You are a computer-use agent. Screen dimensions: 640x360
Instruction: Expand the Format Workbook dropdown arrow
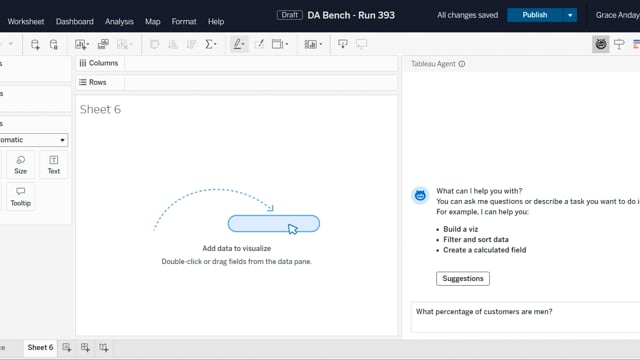[287, 44]
